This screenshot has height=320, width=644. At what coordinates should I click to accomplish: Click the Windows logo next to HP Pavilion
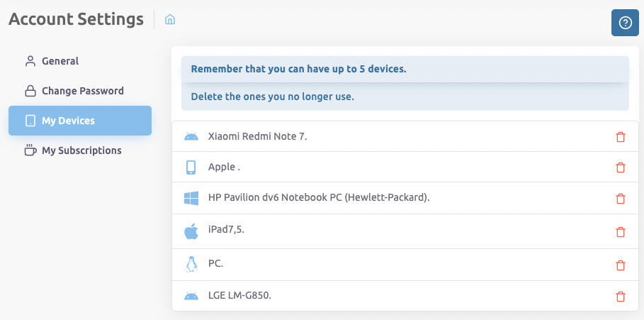click(x=191, y=198)
